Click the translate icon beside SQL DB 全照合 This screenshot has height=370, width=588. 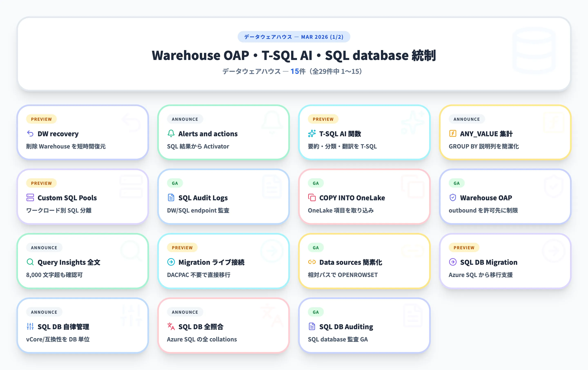171,326
